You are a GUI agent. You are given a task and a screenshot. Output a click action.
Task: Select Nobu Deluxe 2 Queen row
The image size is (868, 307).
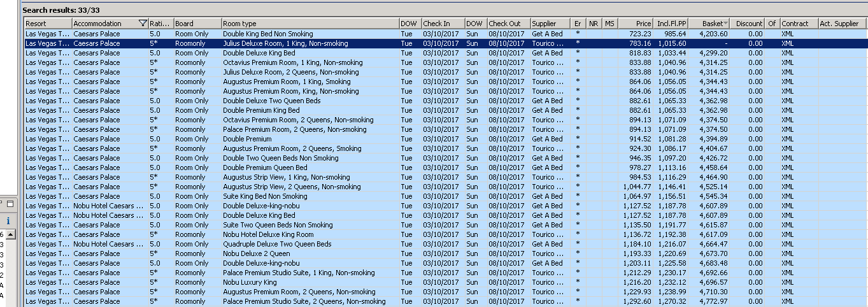click(x=446, y=253)
